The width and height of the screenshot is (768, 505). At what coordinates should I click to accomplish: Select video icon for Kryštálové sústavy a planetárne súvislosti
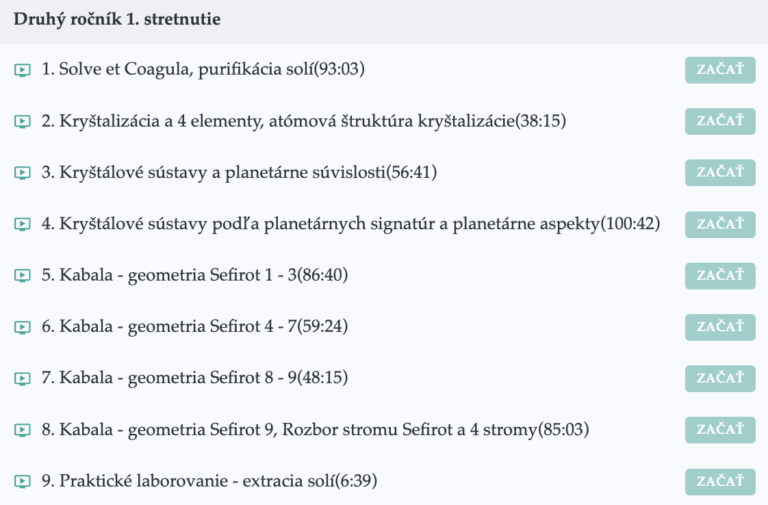pos(22,173)
